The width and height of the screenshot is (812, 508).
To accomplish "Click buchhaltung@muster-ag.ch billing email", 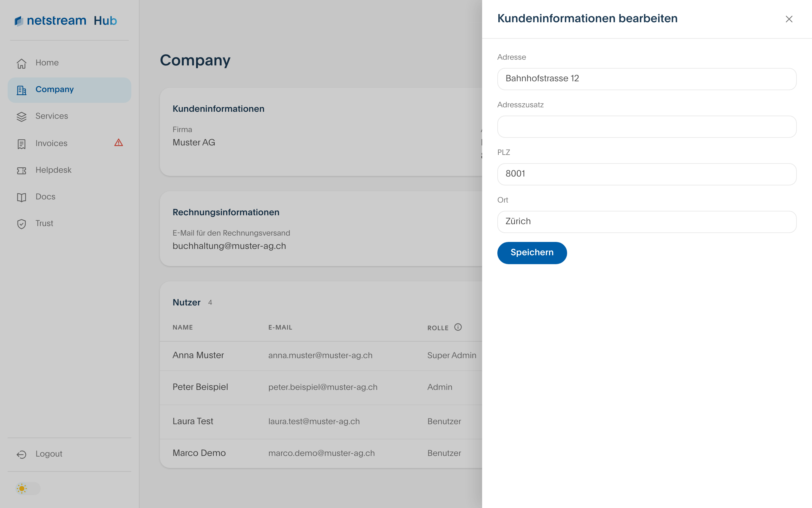I will (x=229, y=246).
